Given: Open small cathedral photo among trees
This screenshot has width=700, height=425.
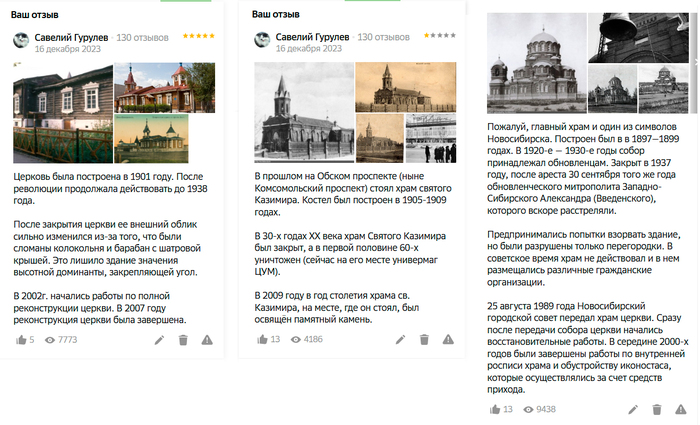Looking at the screenshot, I should click(x=612, y=89).
